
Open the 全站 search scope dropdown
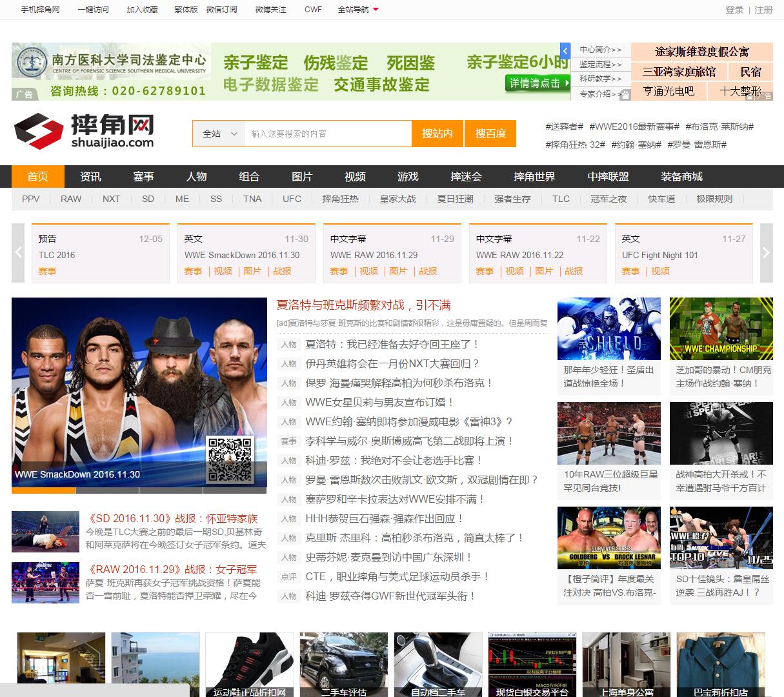(219, 134)
